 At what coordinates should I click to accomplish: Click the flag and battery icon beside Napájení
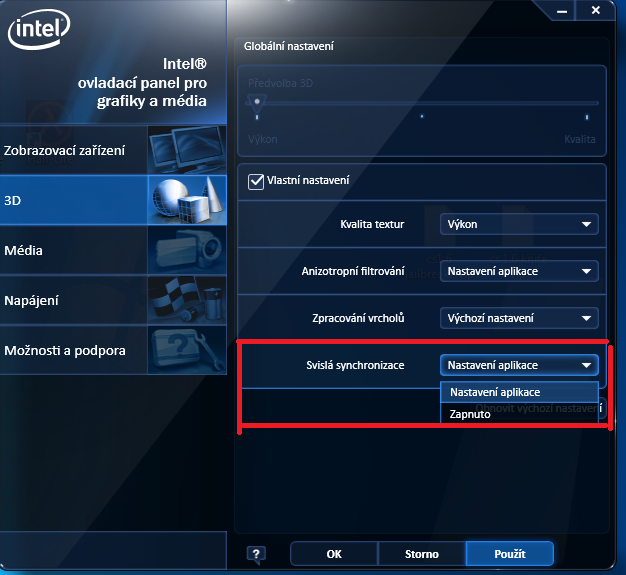pyautogui.click(x=187, y=300)
